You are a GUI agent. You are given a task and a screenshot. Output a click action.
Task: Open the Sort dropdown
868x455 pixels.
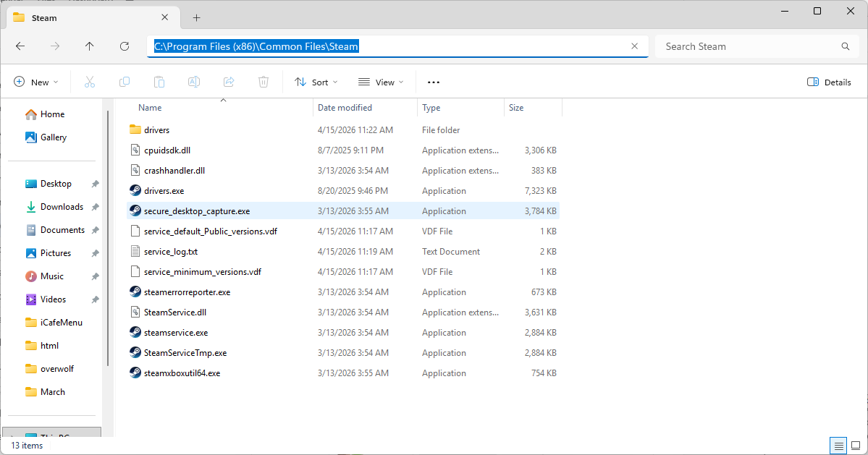coord(316,82)
